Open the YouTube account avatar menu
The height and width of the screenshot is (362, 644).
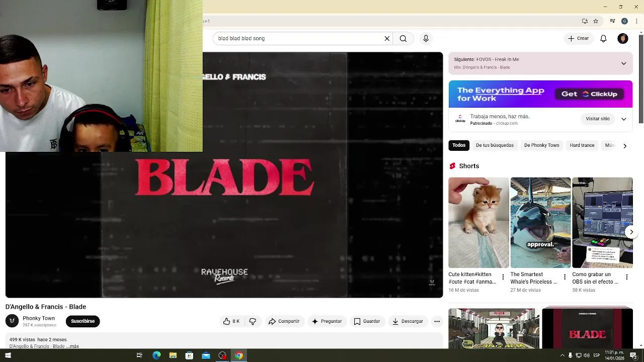click(623, 38)
